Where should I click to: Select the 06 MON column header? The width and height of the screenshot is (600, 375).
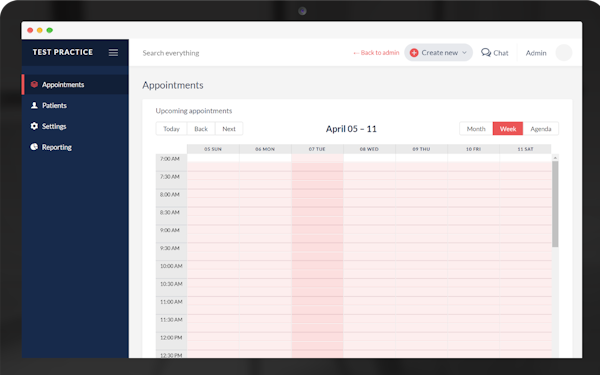pyautogui.click(x=265, y=149)
